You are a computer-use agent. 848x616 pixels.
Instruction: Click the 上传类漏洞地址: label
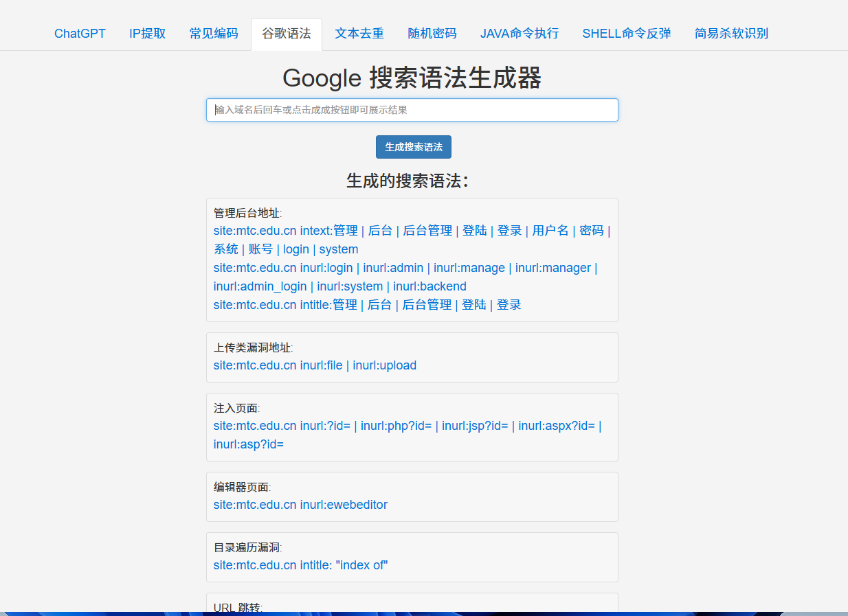point(254,347)
